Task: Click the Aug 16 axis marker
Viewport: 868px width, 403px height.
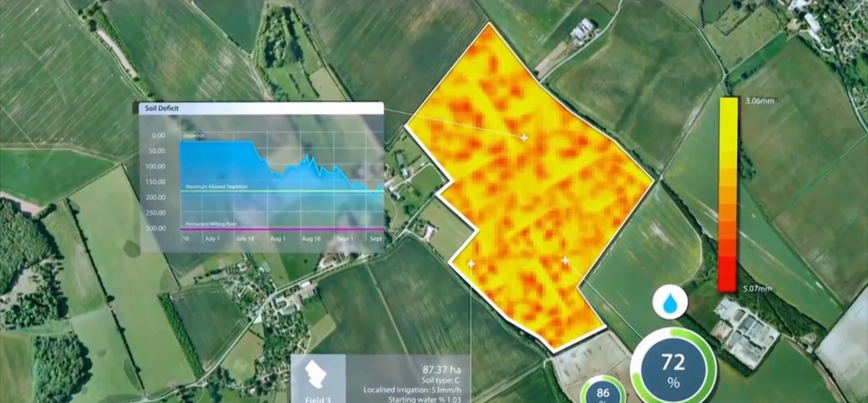Action: (311, 239)
